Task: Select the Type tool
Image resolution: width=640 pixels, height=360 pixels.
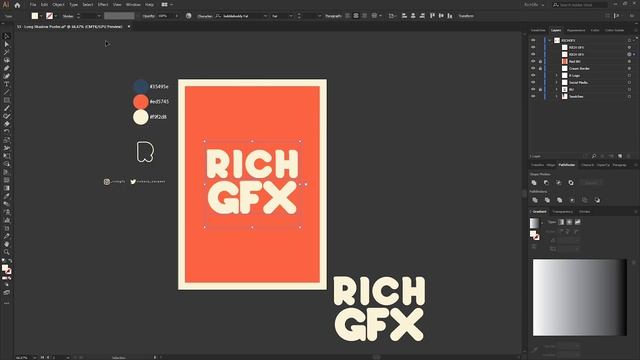Action: pos(7,84)
